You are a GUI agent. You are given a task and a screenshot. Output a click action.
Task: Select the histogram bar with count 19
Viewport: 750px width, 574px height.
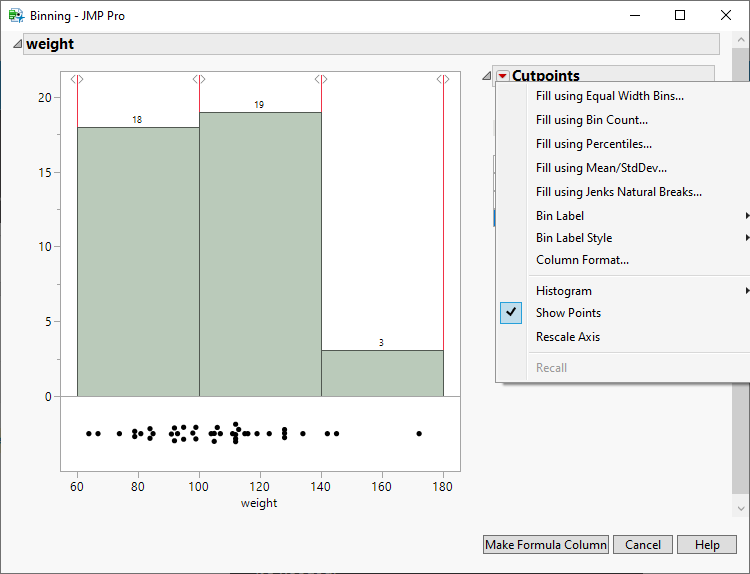260,254
